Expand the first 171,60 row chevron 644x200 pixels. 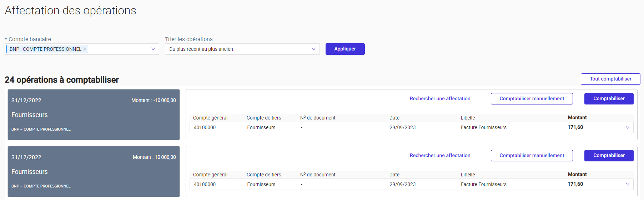pos(628,127)
